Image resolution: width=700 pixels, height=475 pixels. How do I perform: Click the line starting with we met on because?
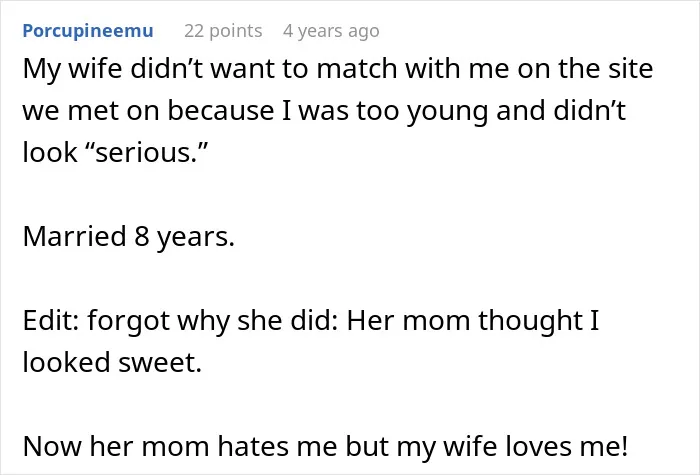coord(324,111)
